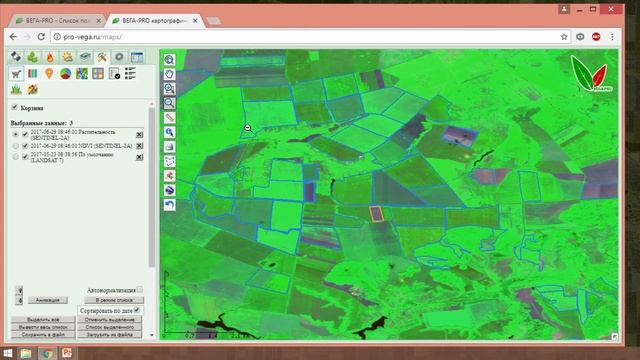Click the Сохранить в файл button
Screen dimensions: 640x360
point(43,334)
